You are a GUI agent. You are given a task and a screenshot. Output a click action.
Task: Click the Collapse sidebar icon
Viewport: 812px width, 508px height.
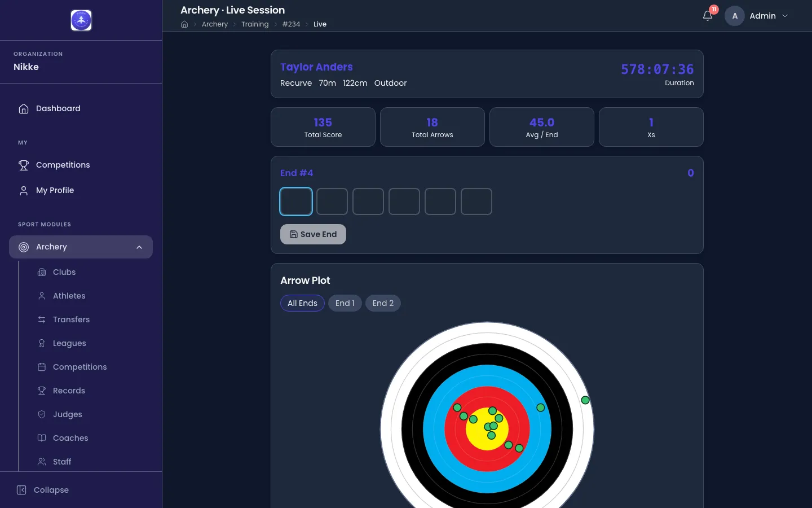pyautogui.click(x=21, y=490)
